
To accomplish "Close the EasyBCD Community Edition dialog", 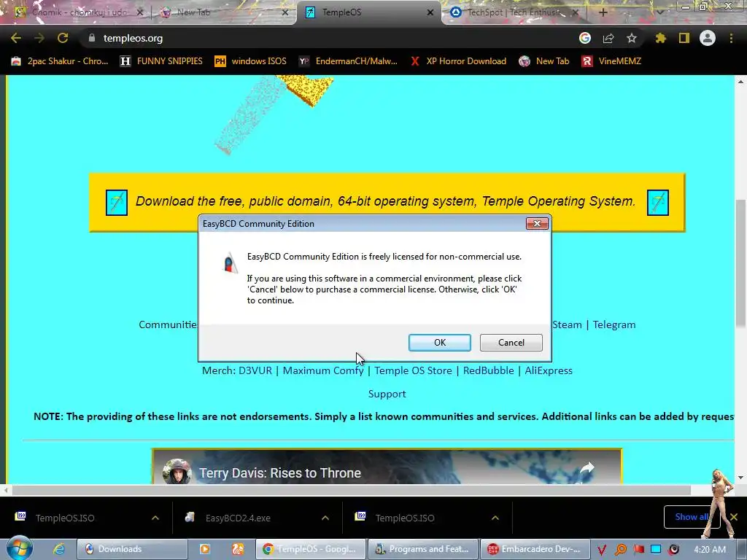I will pyautogui.click(x=537, y=223).
